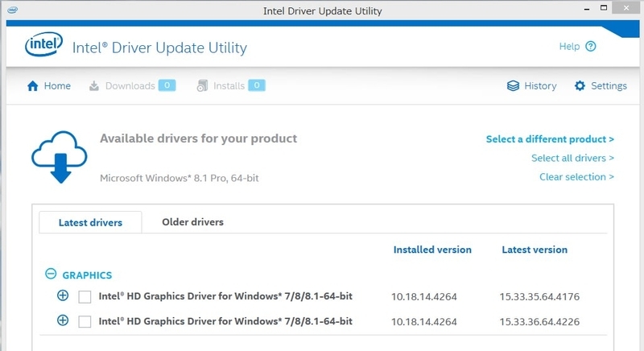
Task: Click the Intel logo in header
Action: tap(44, 44)
